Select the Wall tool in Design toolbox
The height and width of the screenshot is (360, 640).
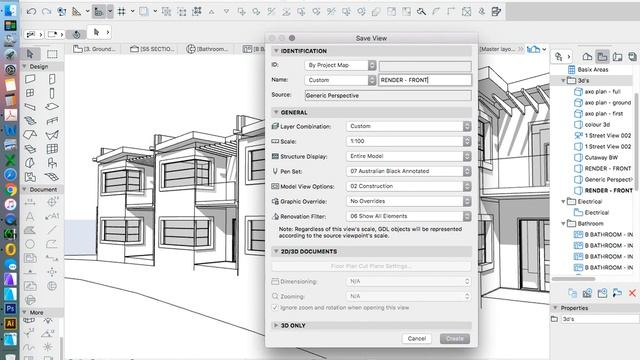pyautogui.click(x=30, y=79)
